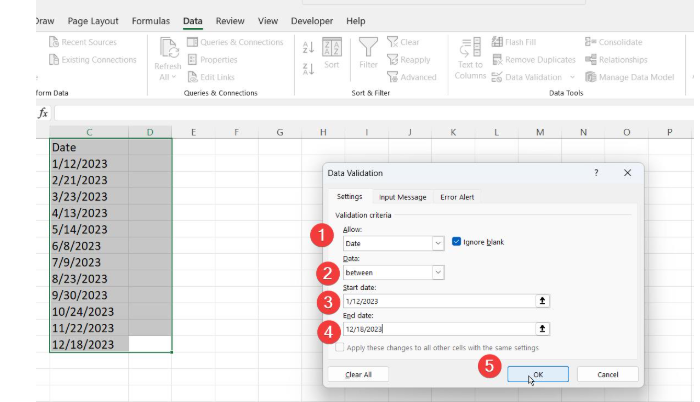Select the Data ribbon tab
The height and width of the screenshot is (402, 700).
(192, 21)
